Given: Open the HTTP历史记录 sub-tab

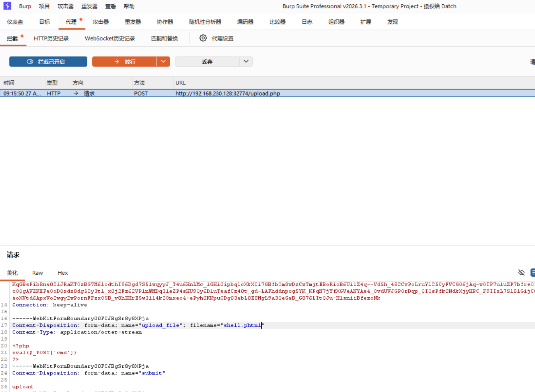Looking at the screenshot, I should click(51, 38).
